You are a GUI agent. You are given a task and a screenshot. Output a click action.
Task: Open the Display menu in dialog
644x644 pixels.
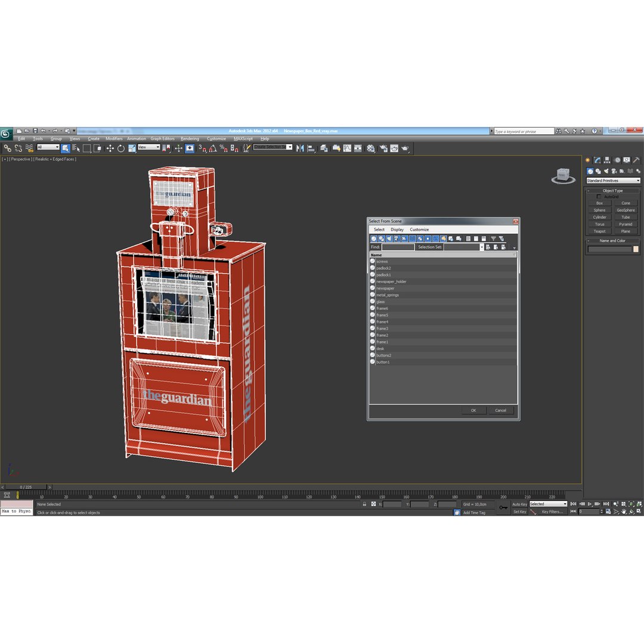pyautogui.click(x=397, y=230)
